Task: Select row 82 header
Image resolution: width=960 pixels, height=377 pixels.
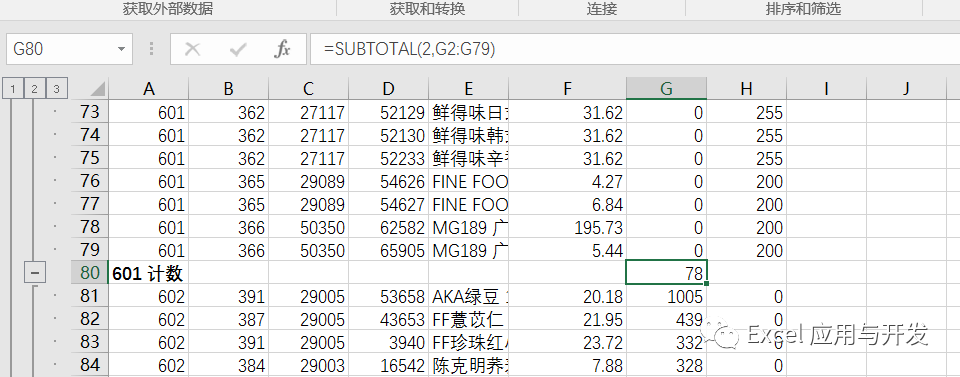Action: click(89, 319)
